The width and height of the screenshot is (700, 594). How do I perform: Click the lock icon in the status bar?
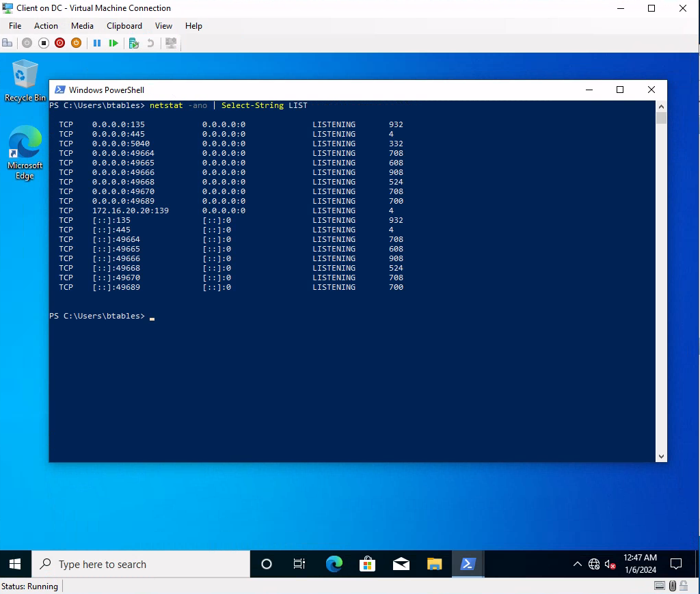pyautogui.click(x=684, y=586)
